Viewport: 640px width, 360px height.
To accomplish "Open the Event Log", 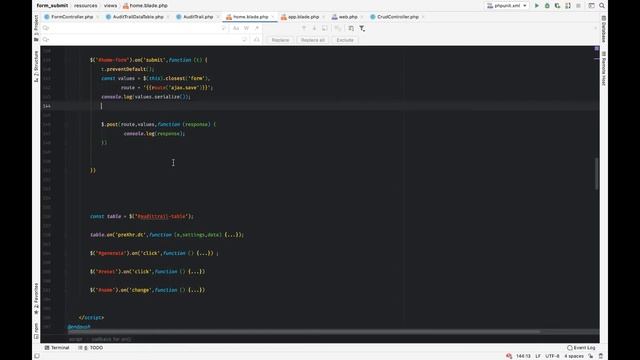I will (x=581, y=348).
